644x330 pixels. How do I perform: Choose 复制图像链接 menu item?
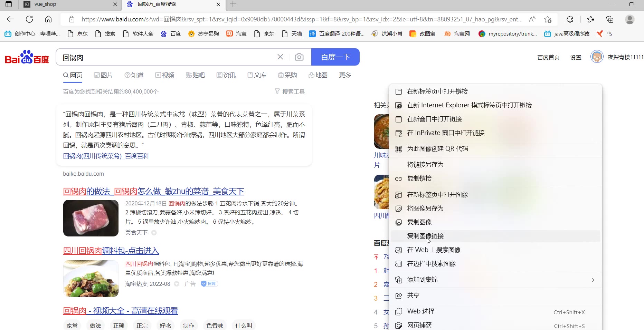496,236
